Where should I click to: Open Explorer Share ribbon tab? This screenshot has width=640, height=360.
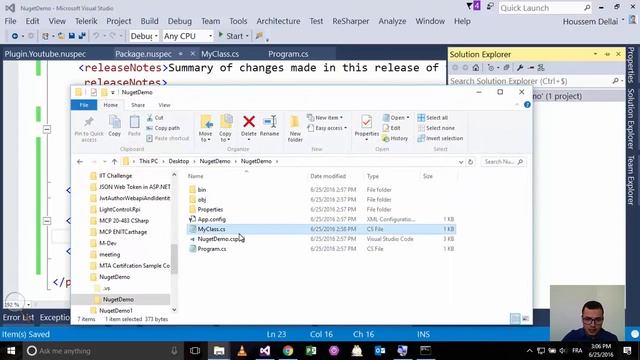pos(138,105)
